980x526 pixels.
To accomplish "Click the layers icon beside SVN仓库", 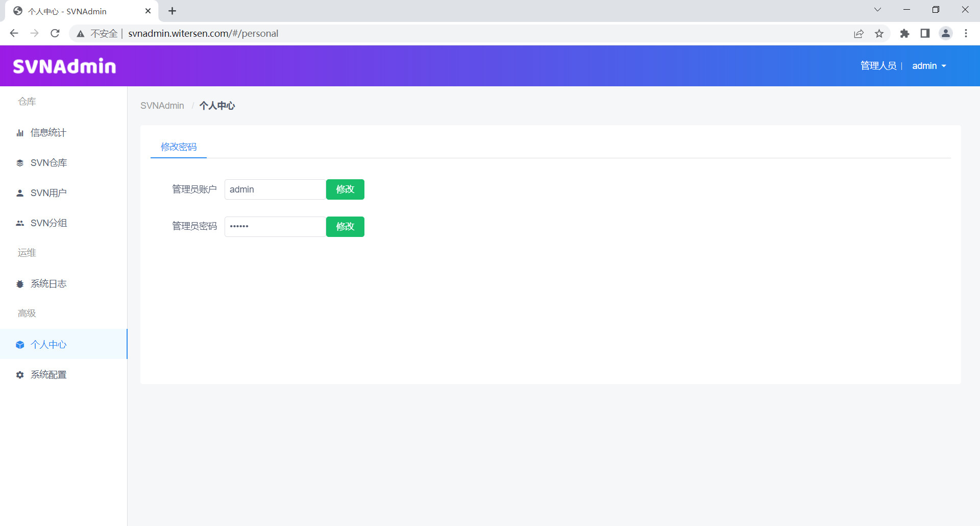I will [20, 163].
